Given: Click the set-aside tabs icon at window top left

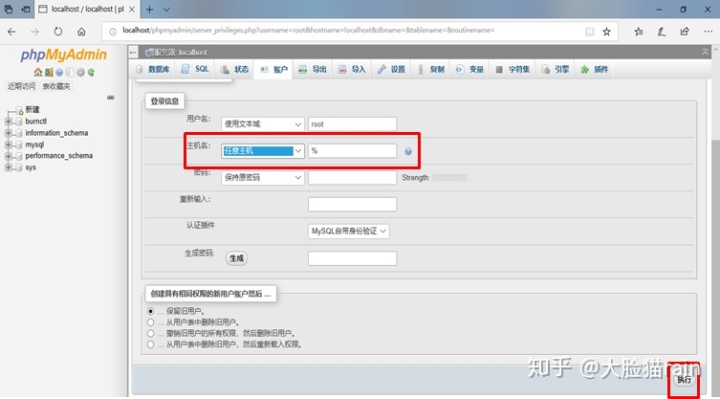Looking at the screenshot, I should click(x=8, y=9).
